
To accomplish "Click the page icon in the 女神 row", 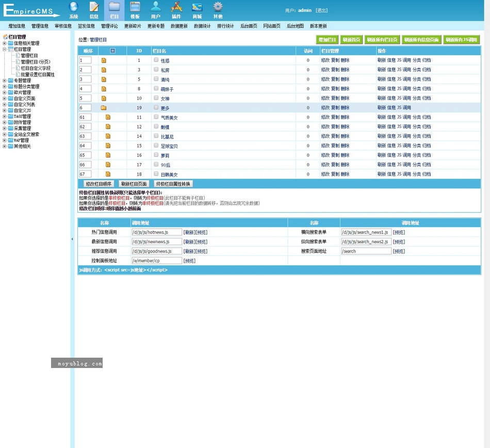I will pyautogui.click(x=104, y=98).
